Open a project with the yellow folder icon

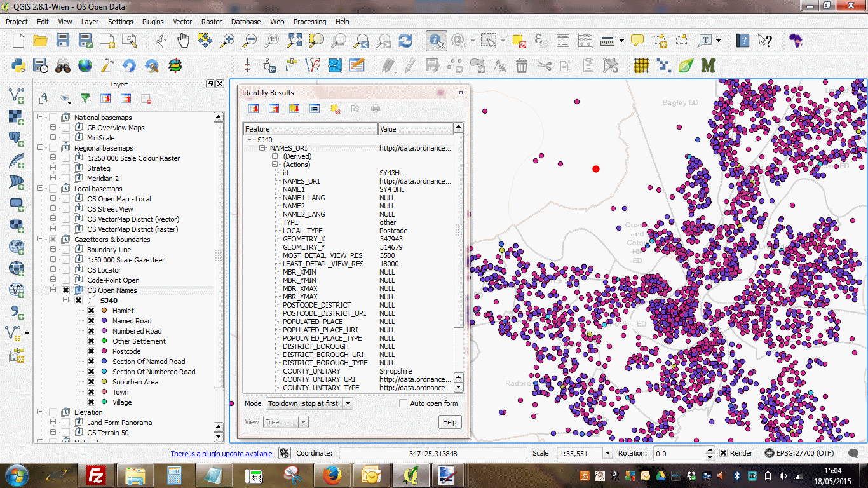pos(41,41)
